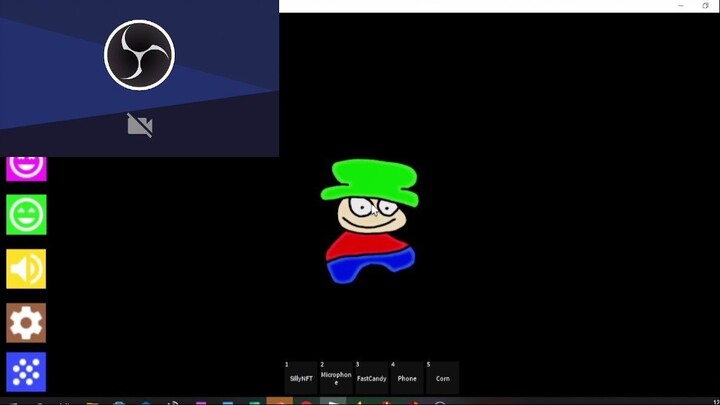Select the Phone item in slot 4

(407, 378)
